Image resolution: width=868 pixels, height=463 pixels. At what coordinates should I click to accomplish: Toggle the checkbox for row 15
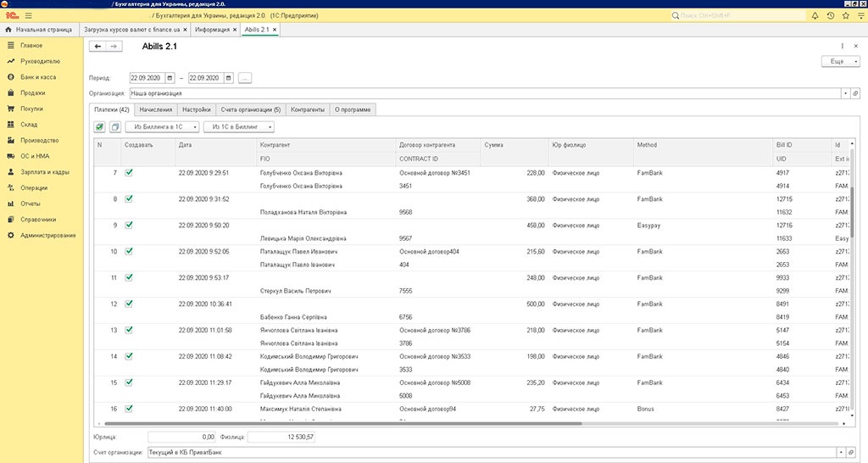[129, 382]
